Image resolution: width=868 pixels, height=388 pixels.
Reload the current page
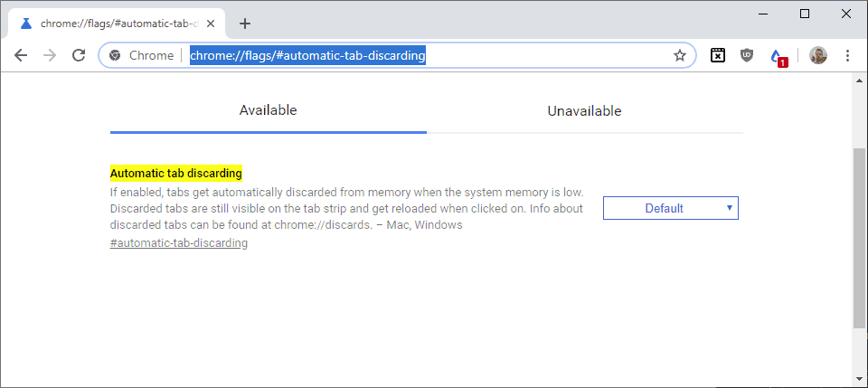[79, 55]
